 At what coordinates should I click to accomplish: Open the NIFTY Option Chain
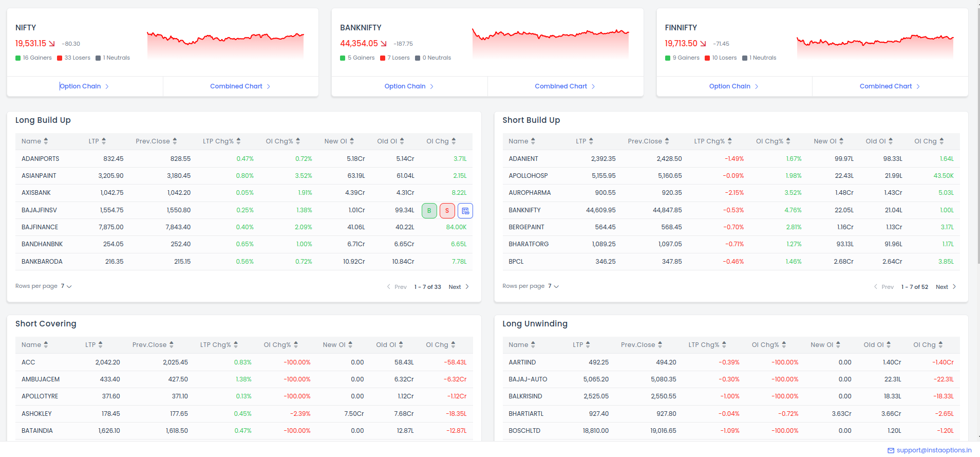coord(85,86)
